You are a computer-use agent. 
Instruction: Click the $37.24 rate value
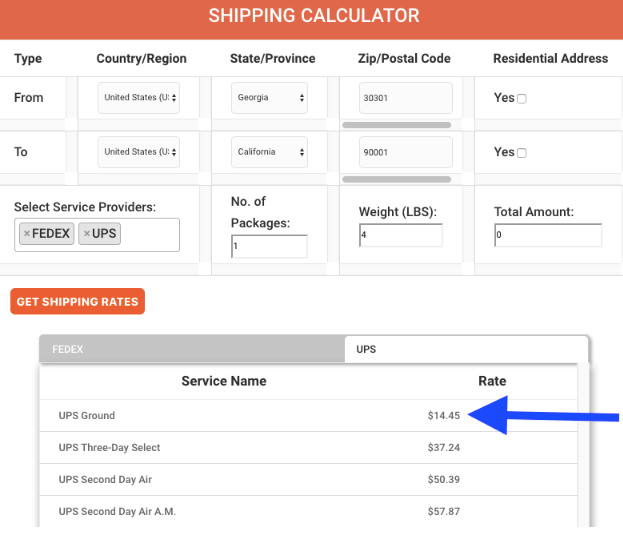click(444, 448)
